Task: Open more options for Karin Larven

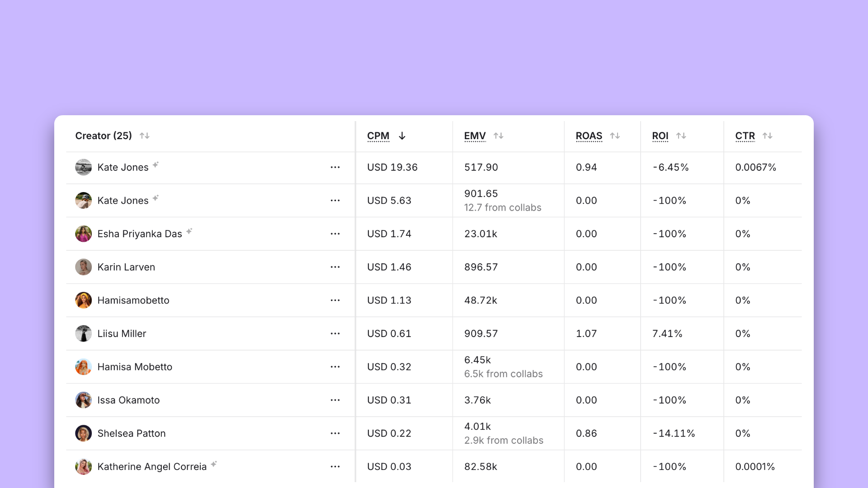Action: coord(335,267)
